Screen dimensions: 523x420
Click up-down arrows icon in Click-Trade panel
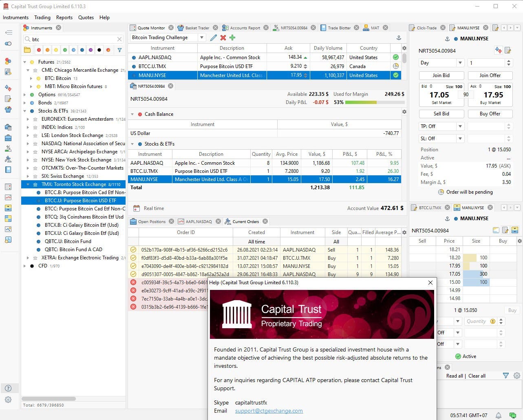coord(498,50)
